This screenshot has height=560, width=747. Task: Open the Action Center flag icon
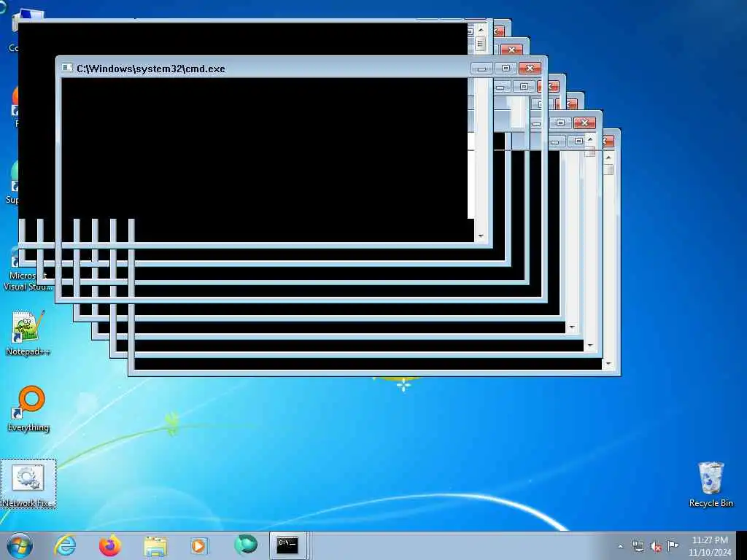(x=673, y=545)
